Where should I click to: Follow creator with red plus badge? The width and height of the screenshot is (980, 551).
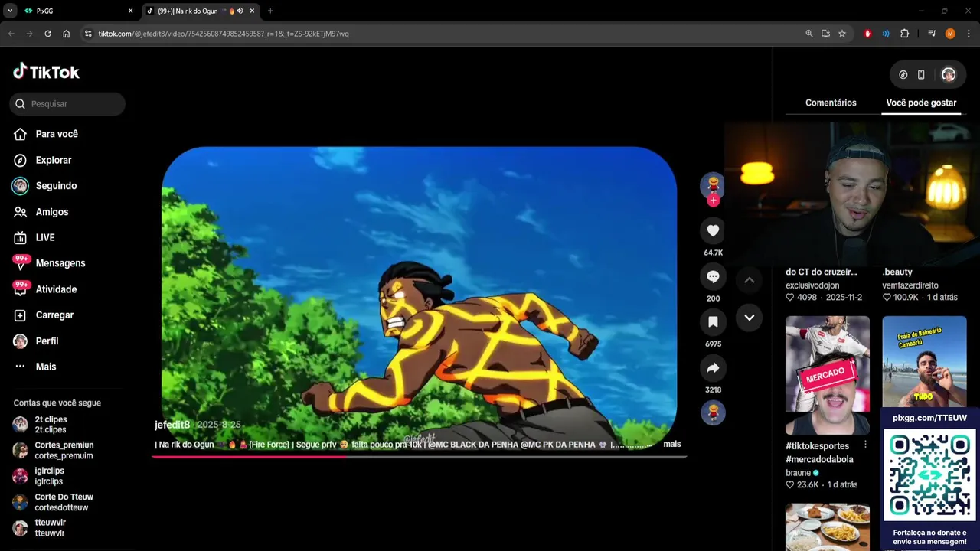tap(713, 201)
